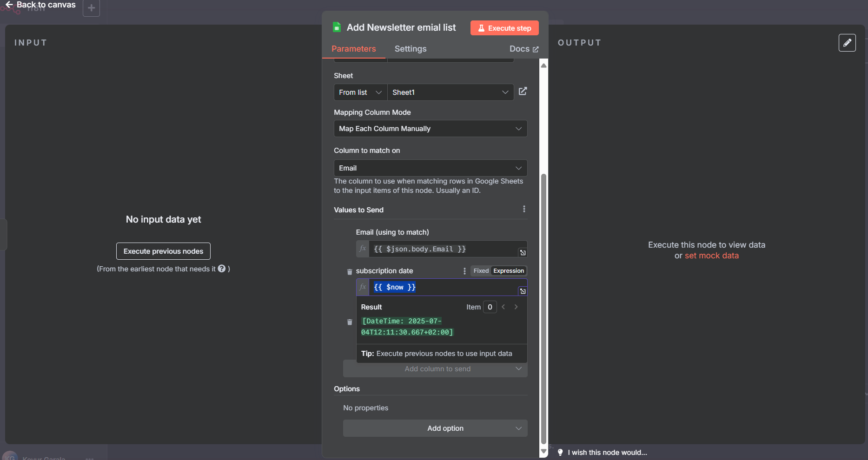Click the help question mark icon
The image size is (868, 460).
(222, 269)
